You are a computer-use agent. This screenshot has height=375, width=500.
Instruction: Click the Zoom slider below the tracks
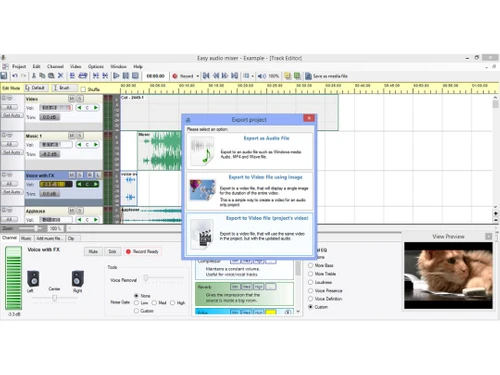point(32,228)
